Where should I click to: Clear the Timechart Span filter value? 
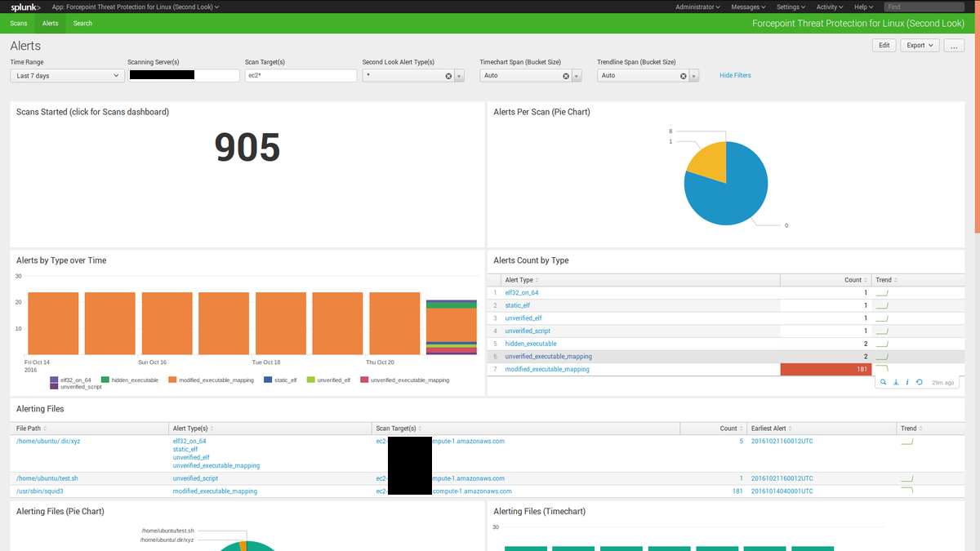point(568,74)
